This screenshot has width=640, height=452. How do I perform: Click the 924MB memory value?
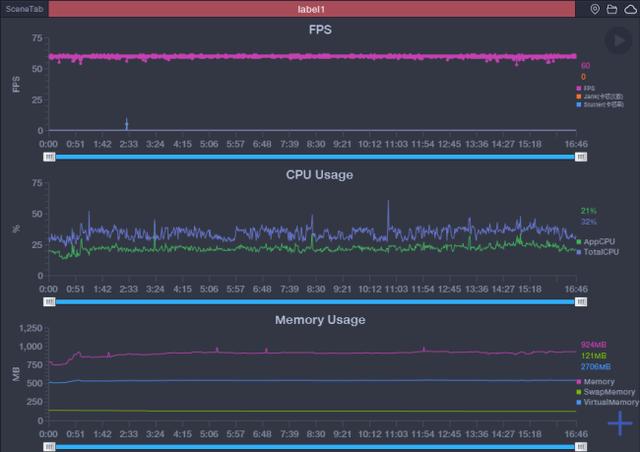coord(593,345)
